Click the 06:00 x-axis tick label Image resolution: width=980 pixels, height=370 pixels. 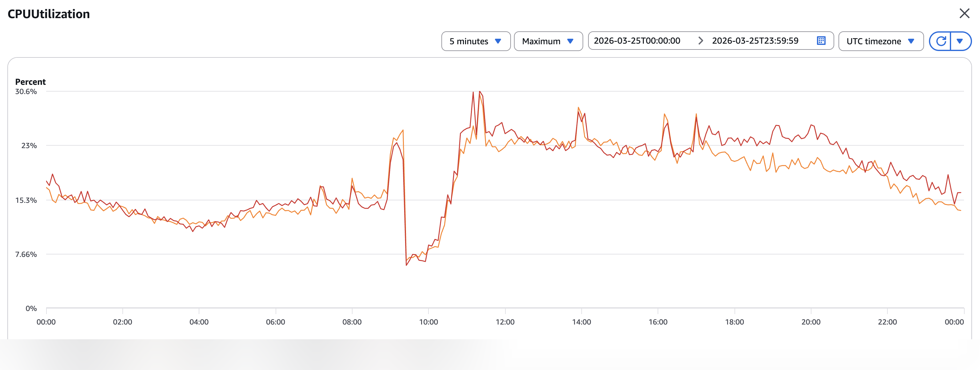click(275, 322)
